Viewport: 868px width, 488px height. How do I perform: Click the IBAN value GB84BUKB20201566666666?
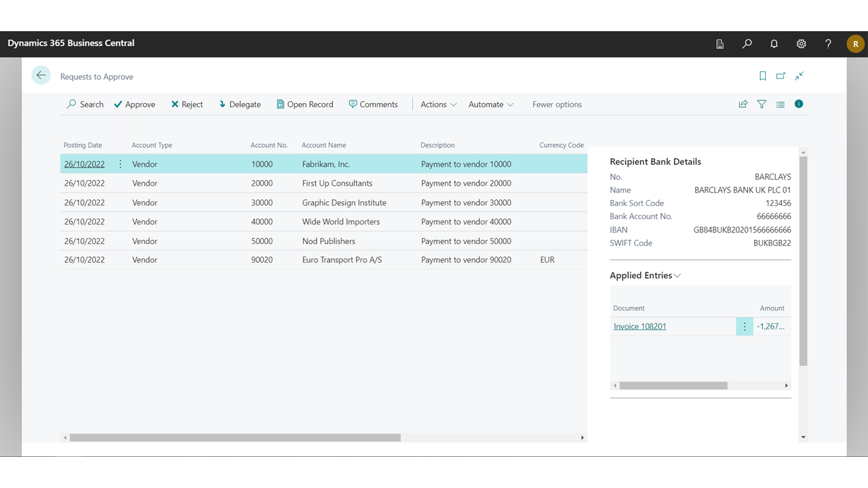click(x=742, y=230)
